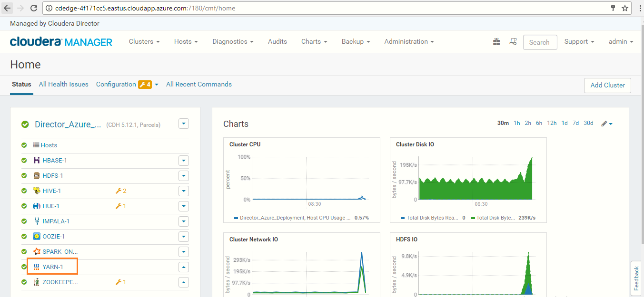Open the HDFS-1 service link
Viewport: 644px width, 297px height.
tap(53, 175)
